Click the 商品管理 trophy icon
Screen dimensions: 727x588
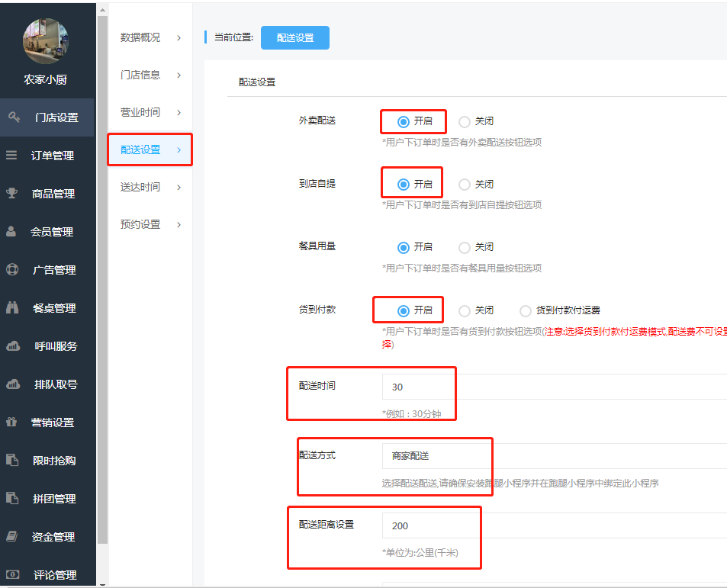point(12,193)
